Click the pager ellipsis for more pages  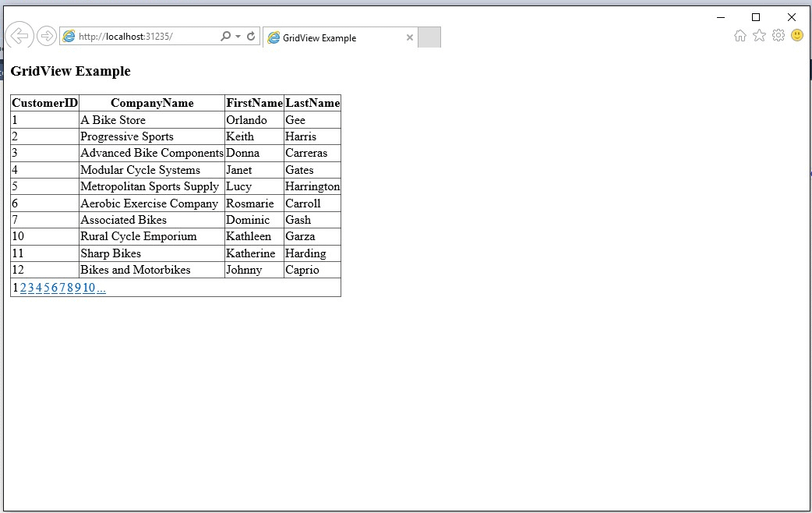point(101,288)
